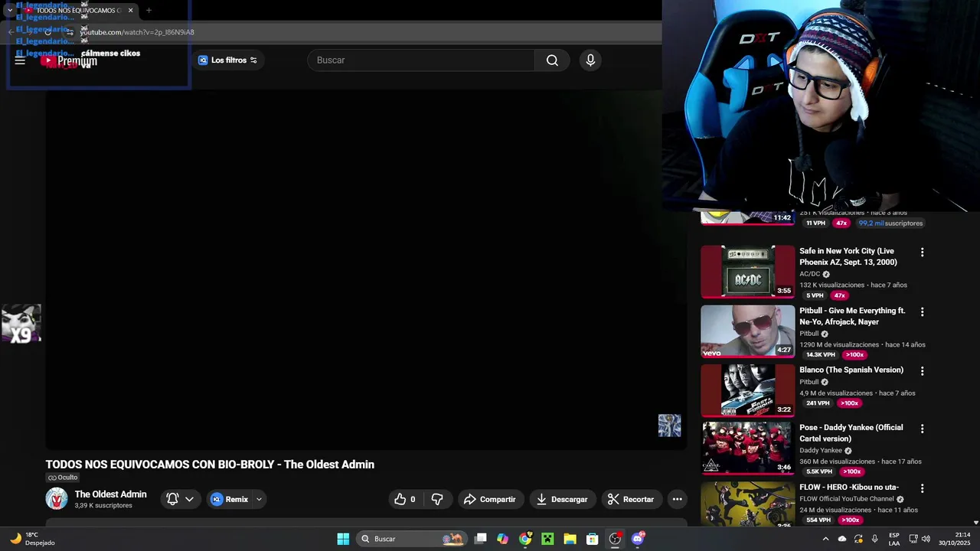
Task: Open the Blanco Spanish Version thumbnail
Action: pos(748,390)
